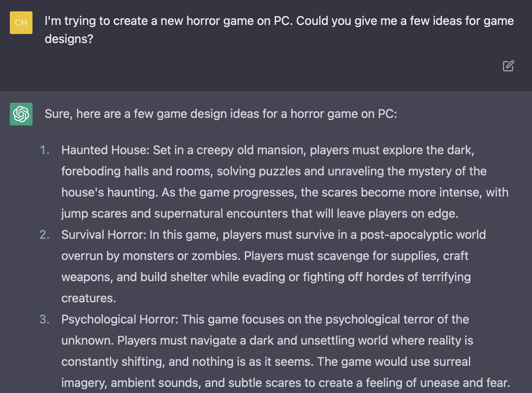Click the 'Survival Horror:' heading text

104,235
